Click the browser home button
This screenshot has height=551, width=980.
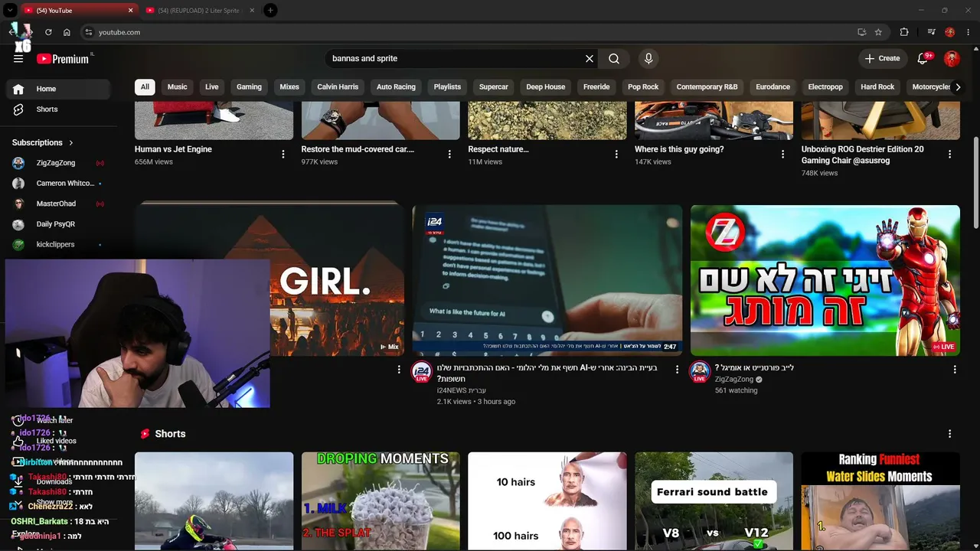click(x=67, y=32)
